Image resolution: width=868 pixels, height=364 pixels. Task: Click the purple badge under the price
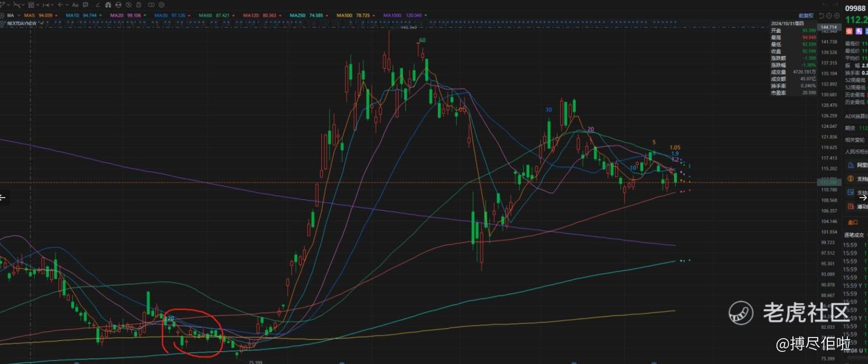point(858,31)
